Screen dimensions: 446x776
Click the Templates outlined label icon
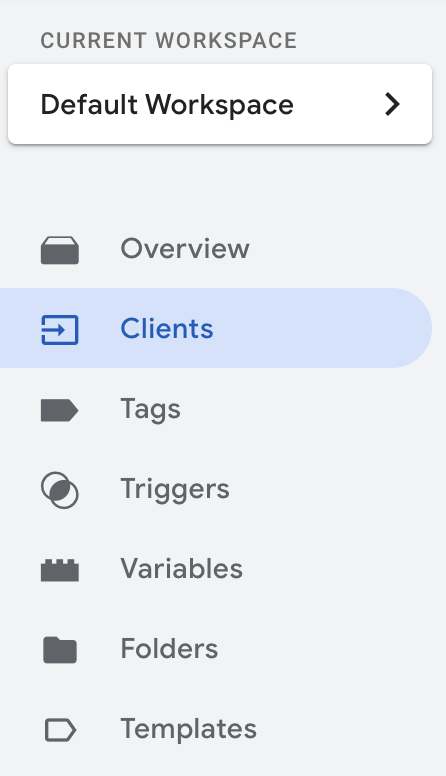click(x=60, y=730)
